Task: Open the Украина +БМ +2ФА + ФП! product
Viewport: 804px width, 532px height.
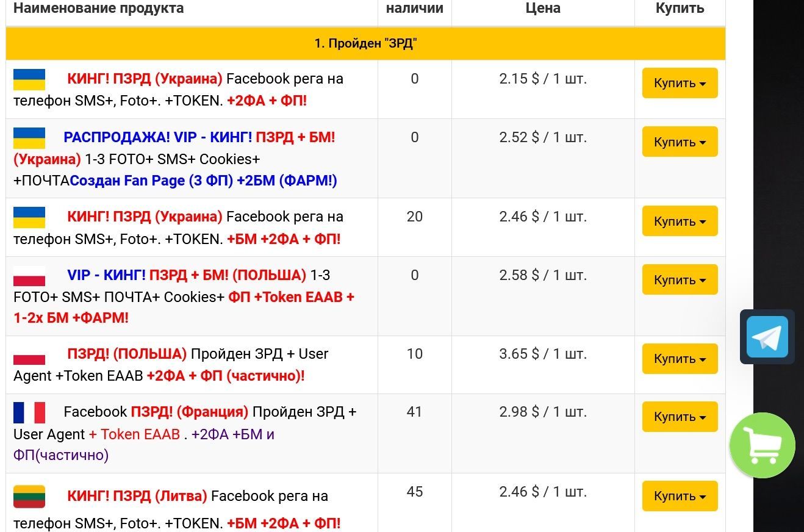Action: (x=179, y=228)
